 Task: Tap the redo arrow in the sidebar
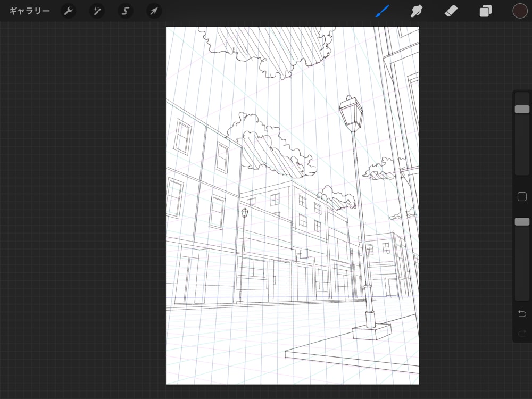pos(522,334)
